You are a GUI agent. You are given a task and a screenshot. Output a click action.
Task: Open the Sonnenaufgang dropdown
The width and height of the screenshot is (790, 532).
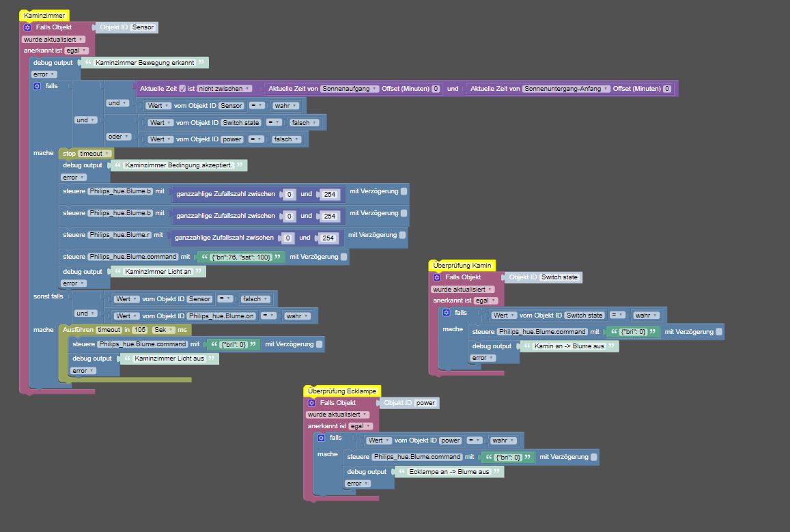[x=350, y=89]
